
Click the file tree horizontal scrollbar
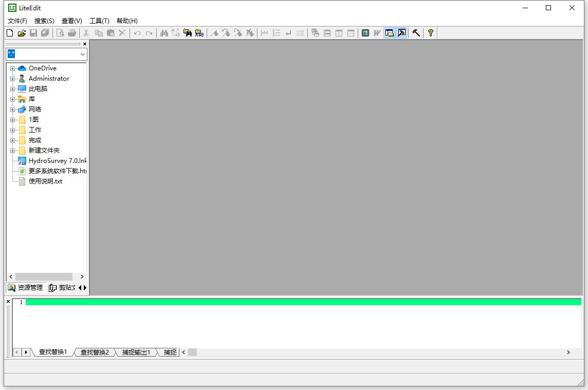tap(44, 276)
